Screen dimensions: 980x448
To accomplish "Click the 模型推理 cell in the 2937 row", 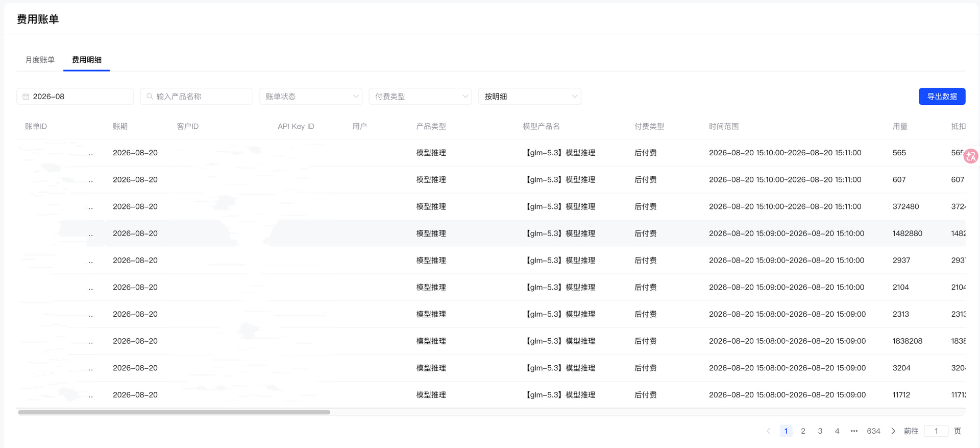I will click(431, 261).
